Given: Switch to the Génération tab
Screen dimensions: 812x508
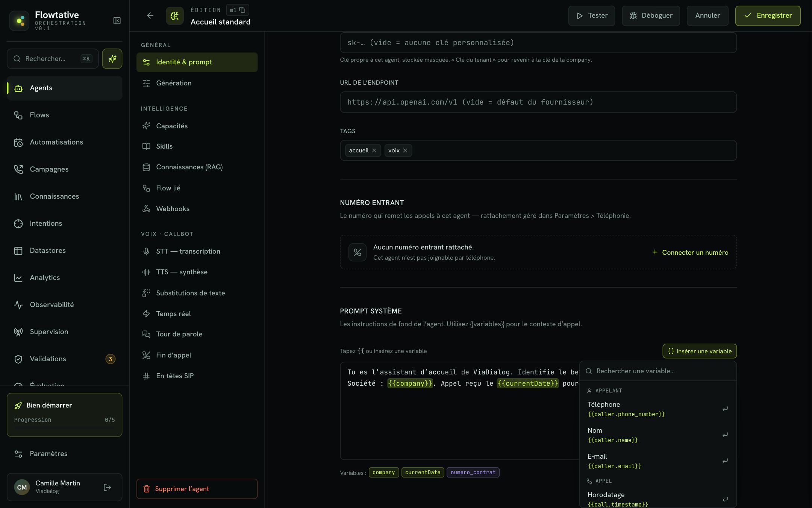Looking at the screenshot, I should click(x=197, y=83).
